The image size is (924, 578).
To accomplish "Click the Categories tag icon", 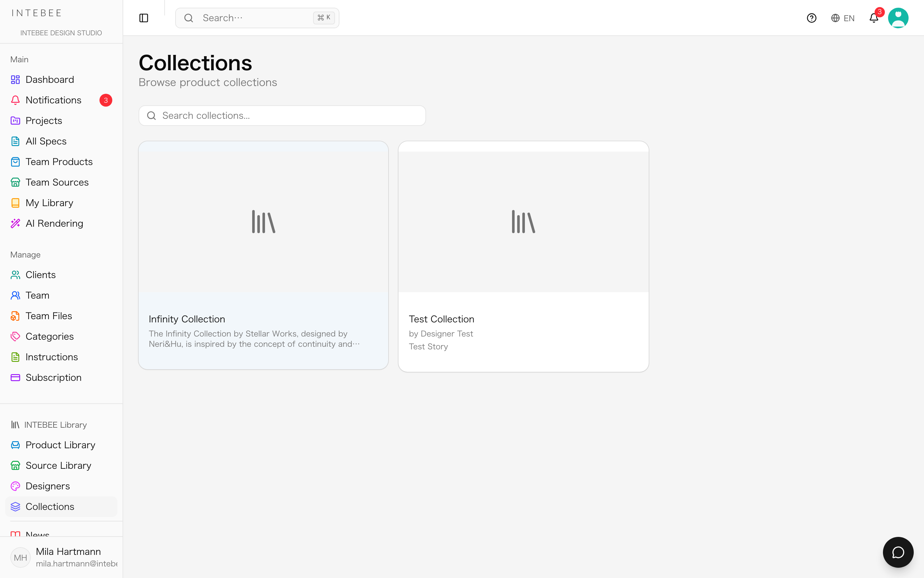I will pos(15,337).
